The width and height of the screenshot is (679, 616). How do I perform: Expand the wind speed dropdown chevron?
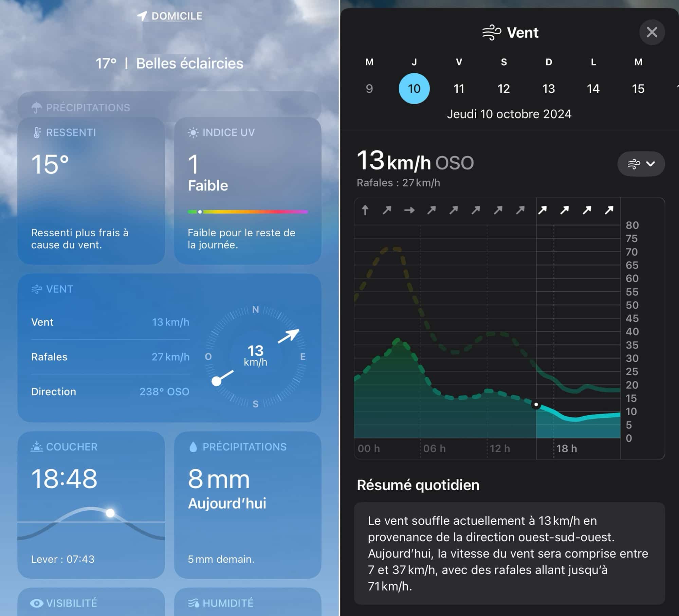pos(642,164)
